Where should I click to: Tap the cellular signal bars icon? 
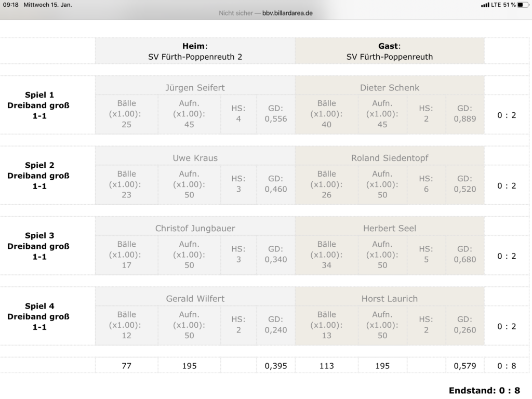click(x=485, y=5)
